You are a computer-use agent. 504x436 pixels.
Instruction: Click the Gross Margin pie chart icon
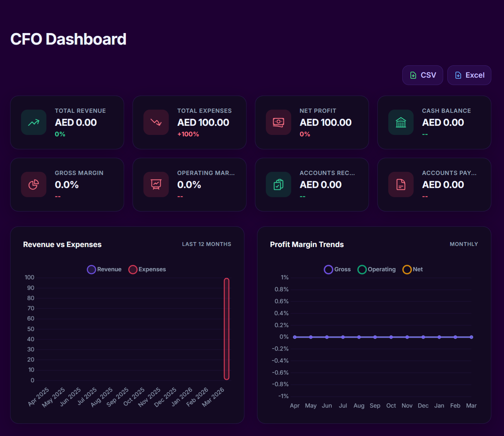click(x=33, y=184)
